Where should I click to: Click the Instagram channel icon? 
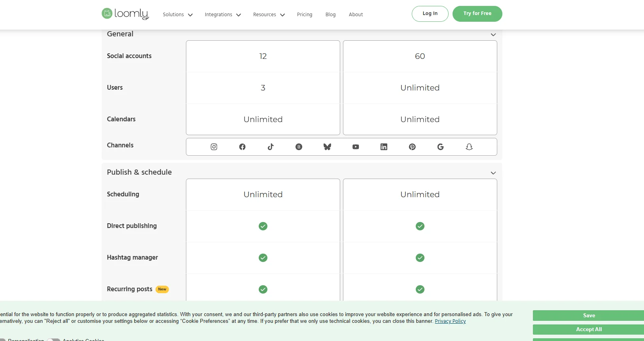pyautogui.click(x=214, y=147)
